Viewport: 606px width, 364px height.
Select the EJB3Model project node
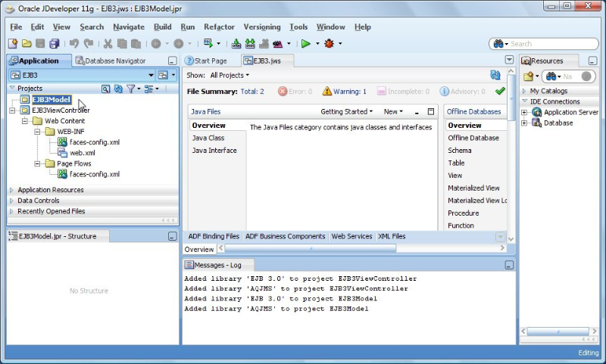point(52,100)
